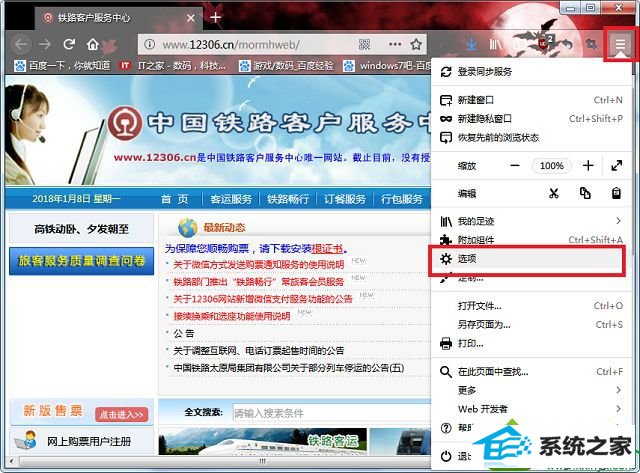640x473 pixels.
Task: Expand 我的足迹 submenu
Action: tap(531, 221)
